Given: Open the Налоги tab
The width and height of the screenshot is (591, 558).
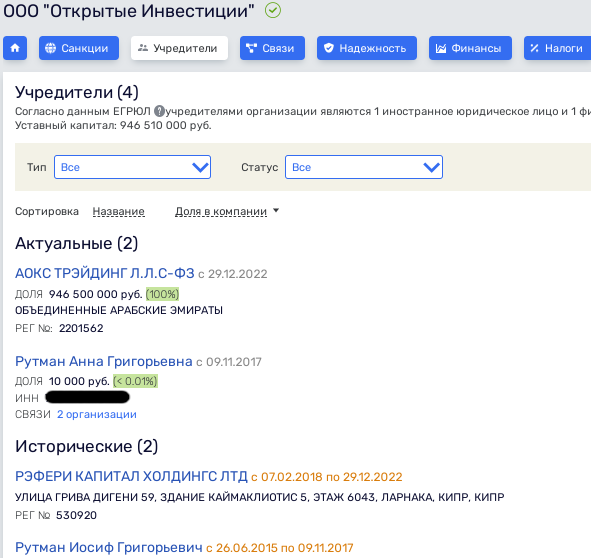Looking at the screenshot, I should [558, 48].
